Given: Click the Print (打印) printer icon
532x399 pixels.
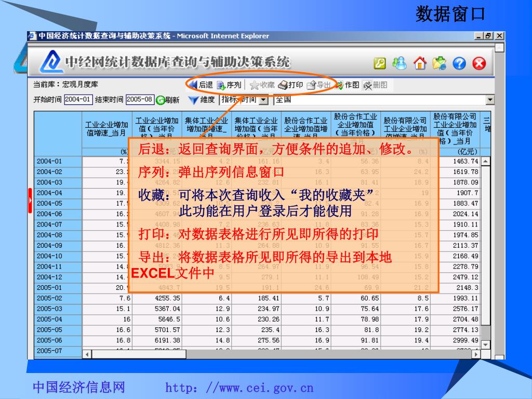Looking at the screenshot, I should (x=283, y=85).
